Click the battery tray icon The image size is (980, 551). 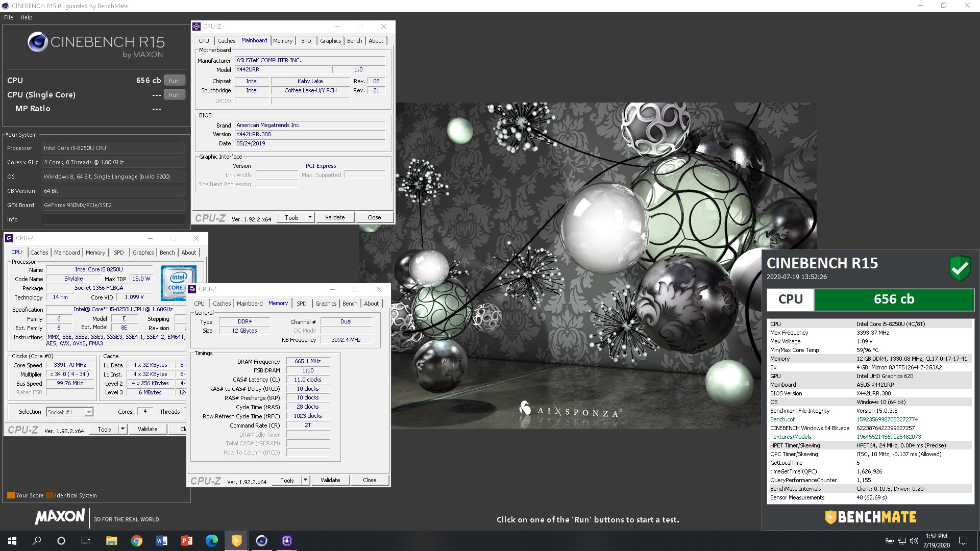(x=889, y=541)
